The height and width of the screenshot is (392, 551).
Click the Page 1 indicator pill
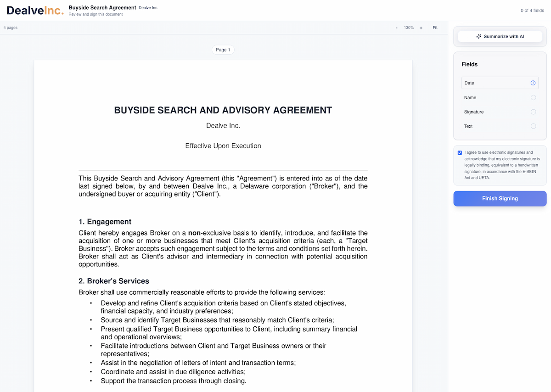click(x=223, y=50)
